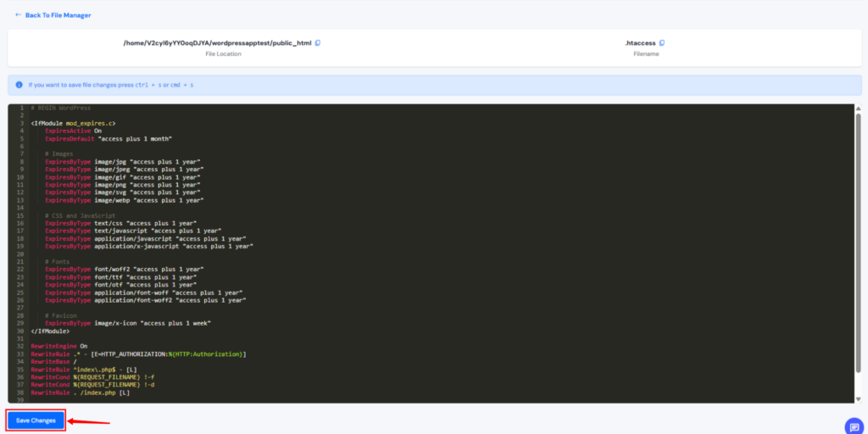
Task: Click the image/jpeg ExpiresByType line
Action: (125, 170)
